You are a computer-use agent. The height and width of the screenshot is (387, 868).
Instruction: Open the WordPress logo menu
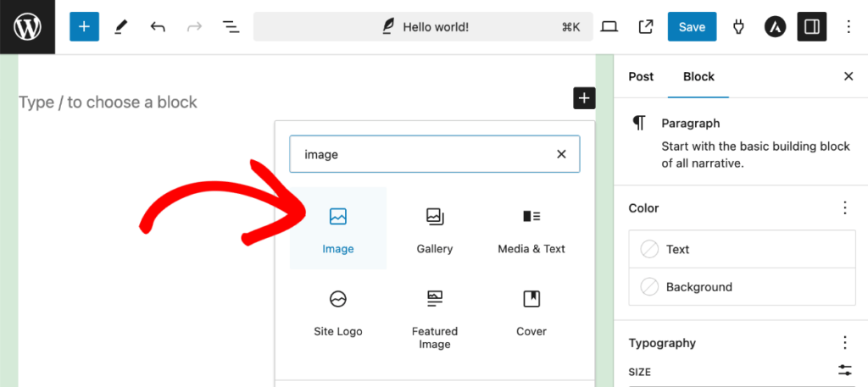point(27,26)
